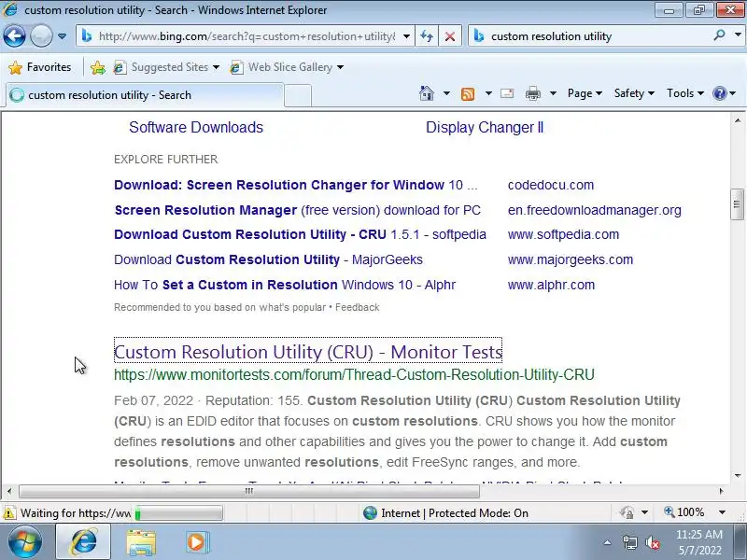This screenshot has width=747, height=560.
Task: Click the RSS Feeds icon
Action: [x=468, y=94]
